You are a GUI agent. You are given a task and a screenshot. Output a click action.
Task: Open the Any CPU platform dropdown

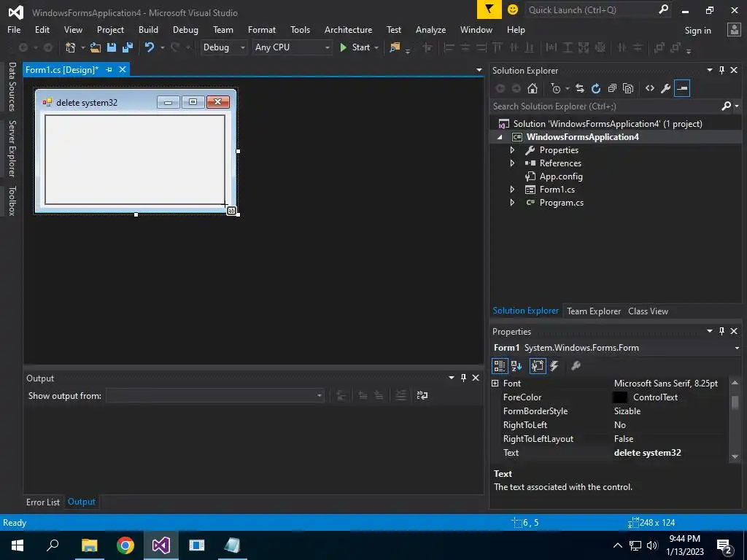coord(327,47)
